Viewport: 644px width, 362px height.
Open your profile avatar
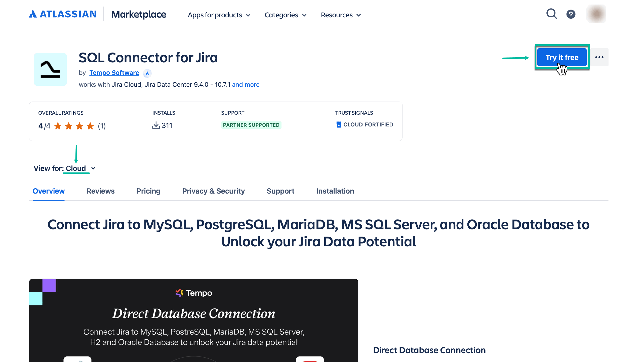click(596, 14)
